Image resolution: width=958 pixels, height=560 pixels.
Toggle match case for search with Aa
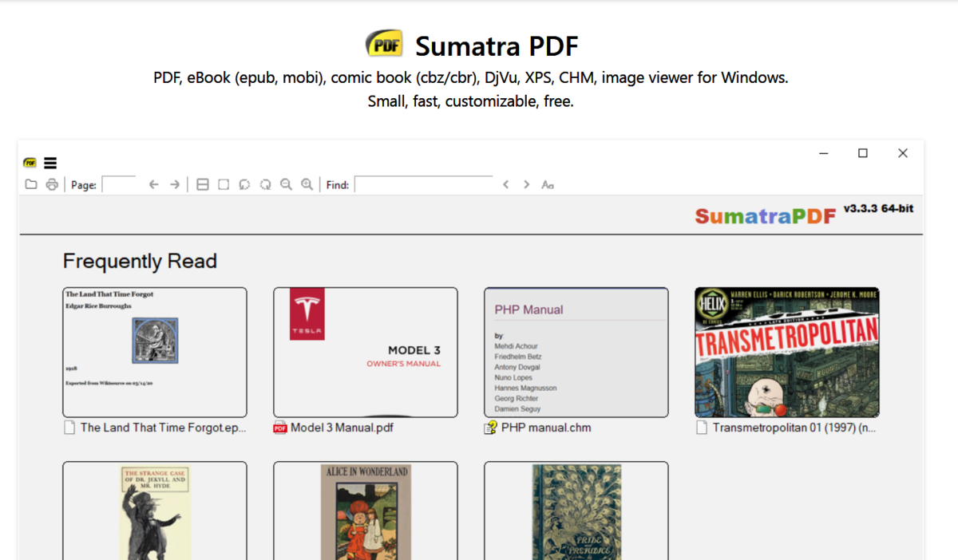(548, 184)
